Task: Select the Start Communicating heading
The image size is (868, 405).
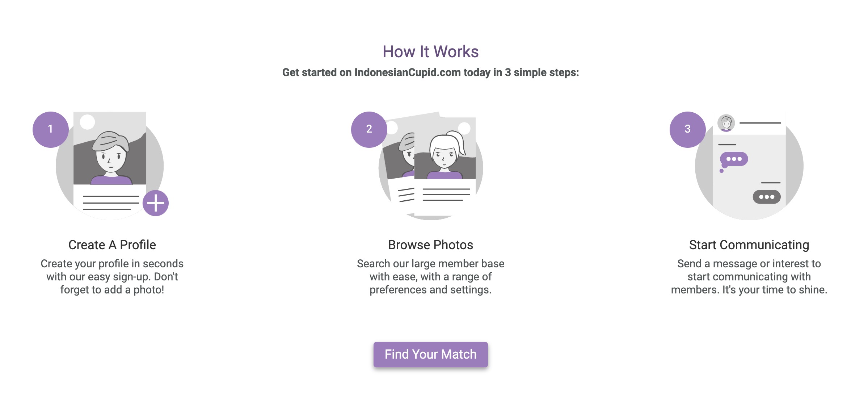Action: click(749, 245)
